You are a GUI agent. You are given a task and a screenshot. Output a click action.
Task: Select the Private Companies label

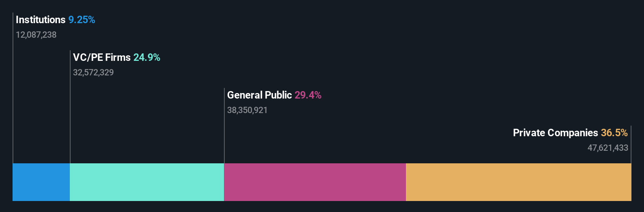(x=555, y=133)
